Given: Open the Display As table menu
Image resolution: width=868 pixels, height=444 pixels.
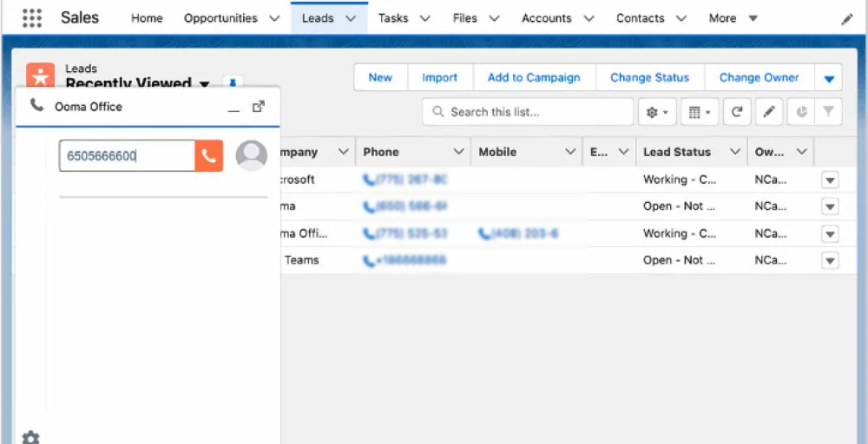Looking at the screenshot, I should pos(700,112).
